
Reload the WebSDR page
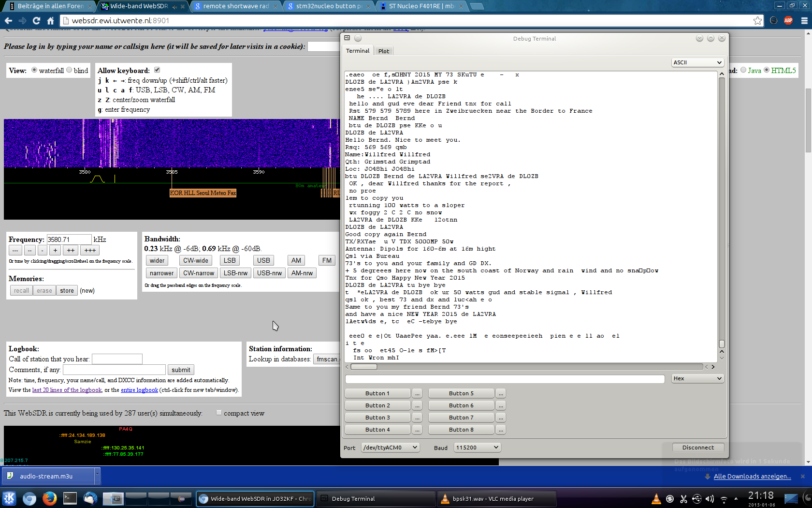coord(36,20)
